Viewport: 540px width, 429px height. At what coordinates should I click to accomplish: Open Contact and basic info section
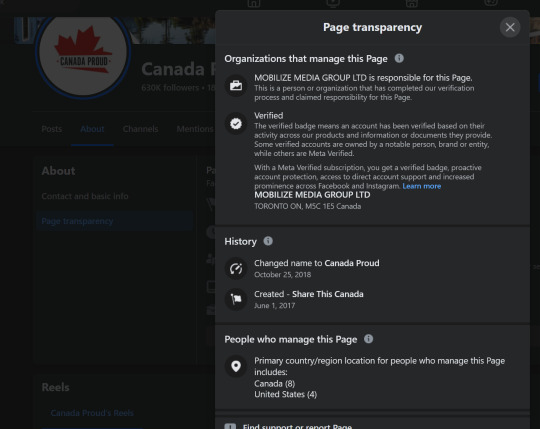point(85,196)
